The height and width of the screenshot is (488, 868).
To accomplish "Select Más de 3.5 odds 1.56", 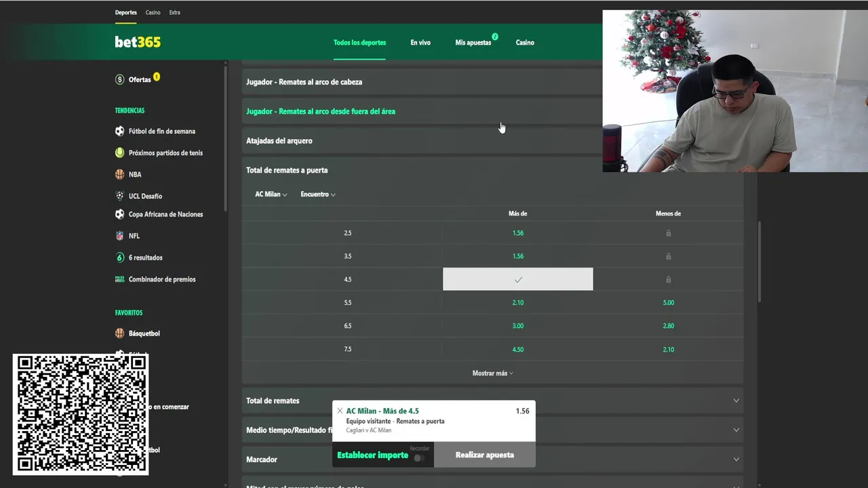I will [x=518, y=256].
